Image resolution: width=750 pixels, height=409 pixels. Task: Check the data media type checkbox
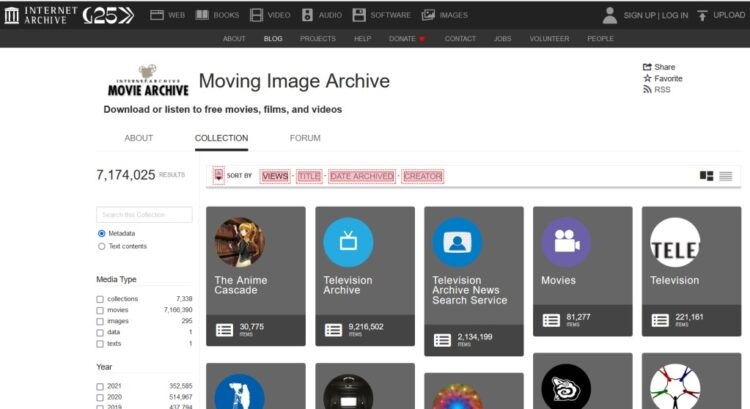click(100, 332)
